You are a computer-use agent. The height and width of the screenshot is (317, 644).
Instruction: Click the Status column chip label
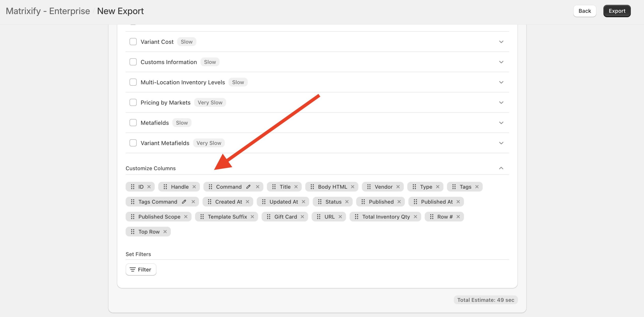point(333,202)
